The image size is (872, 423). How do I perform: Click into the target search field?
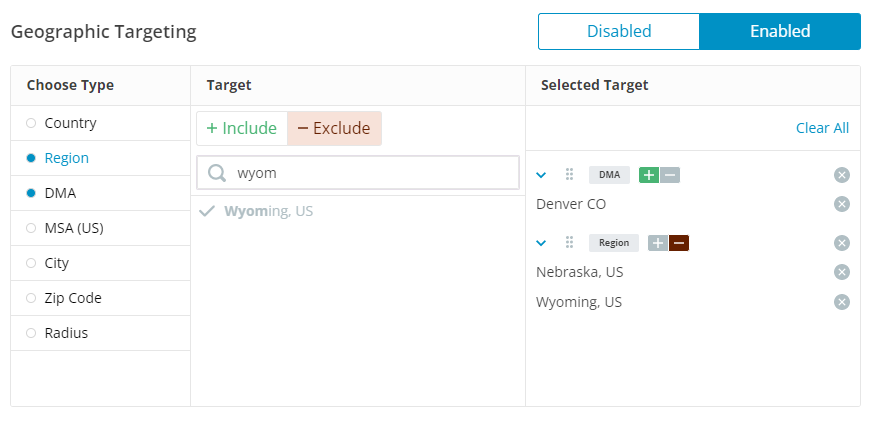[358, 173]
